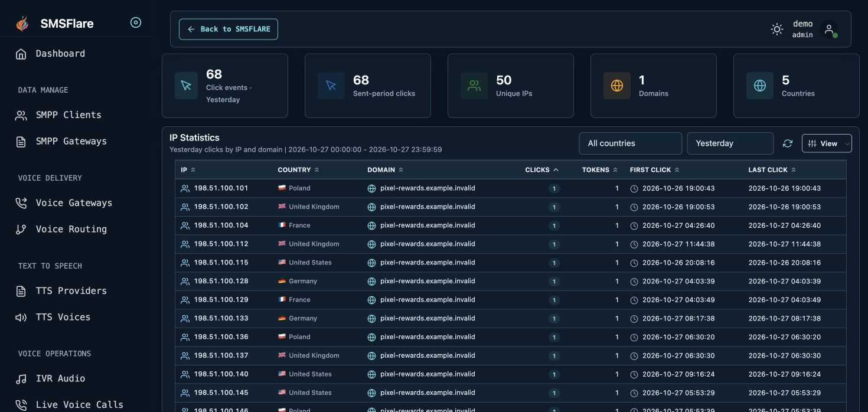Click United States in 198.51.100.140 row
This screenshot has width=868, height=412.
pyautogui.click(x=310, y=374)
